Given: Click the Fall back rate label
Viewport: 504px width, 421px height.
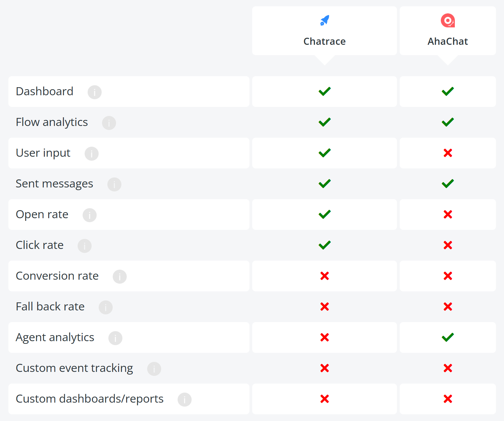Looking at the screenshot, I should point(50,306).
